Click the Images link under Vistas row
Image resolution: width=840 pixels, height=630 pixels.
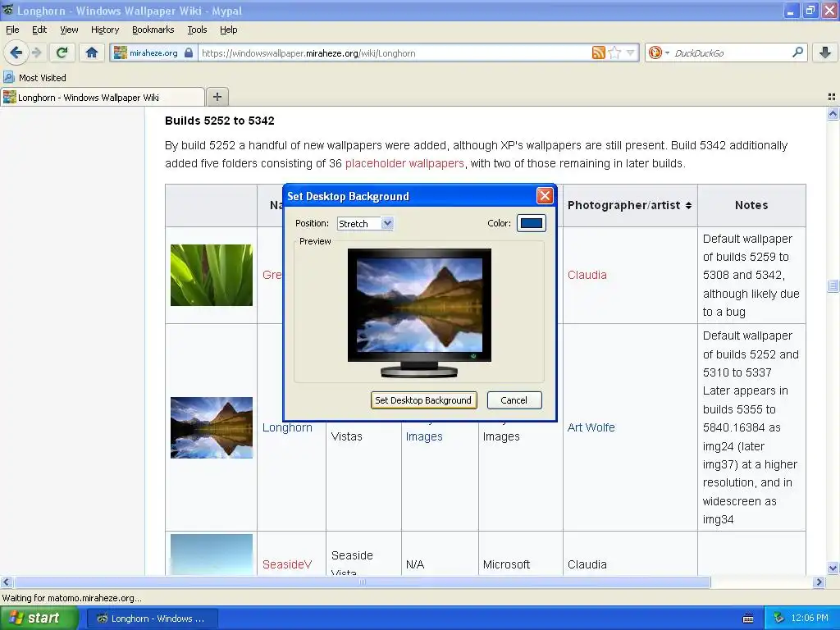tap(424, 436)
